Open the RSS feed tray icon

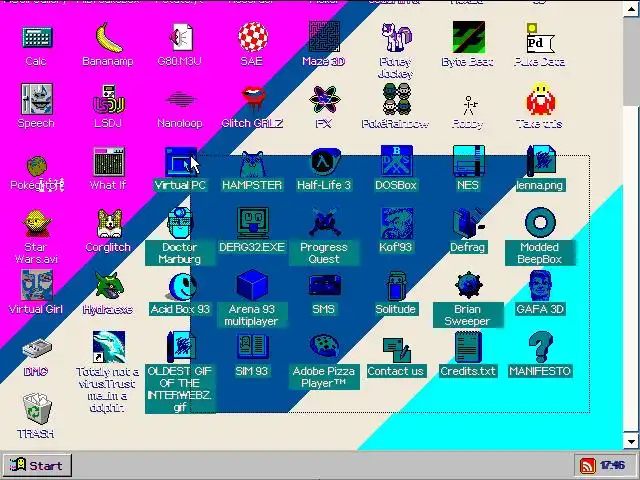click(588, 466)
